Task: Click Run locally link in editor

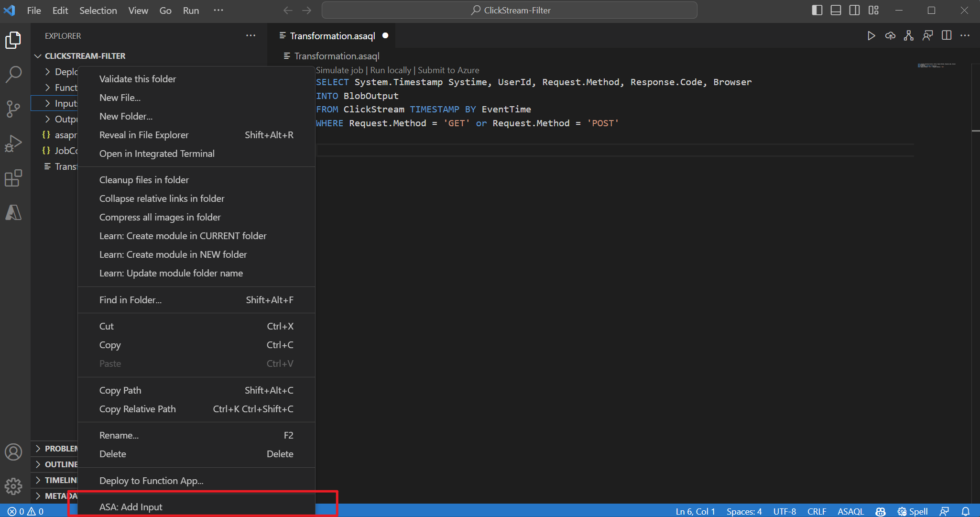Action: click(390, 69)
